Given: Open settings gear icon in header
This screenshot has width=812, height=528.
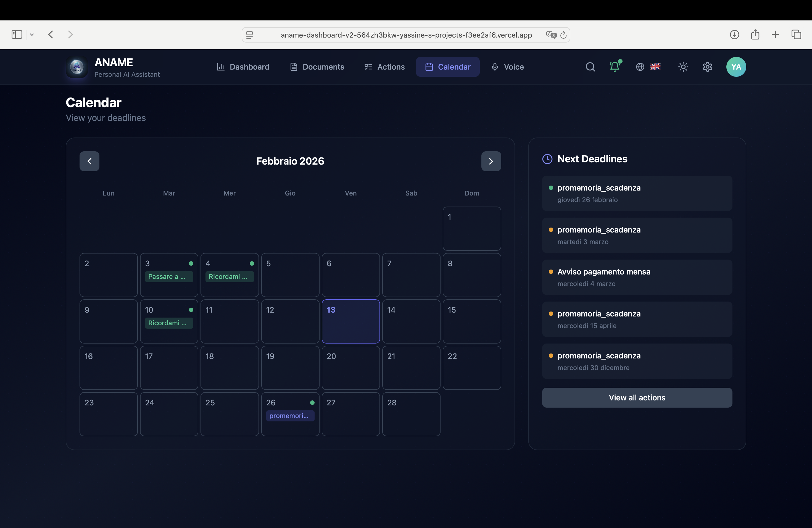Looking at the screenshot, I should [707, 67].
